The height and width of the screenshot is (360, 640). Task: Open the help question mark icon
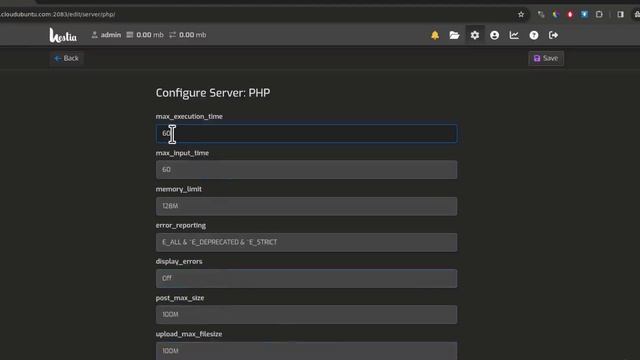tap(533, 35)
